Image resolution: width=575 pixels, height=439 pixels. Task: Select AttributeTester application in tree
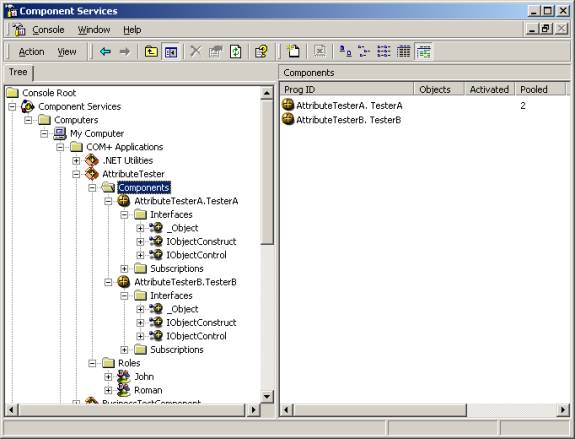[x=133, y=174]
